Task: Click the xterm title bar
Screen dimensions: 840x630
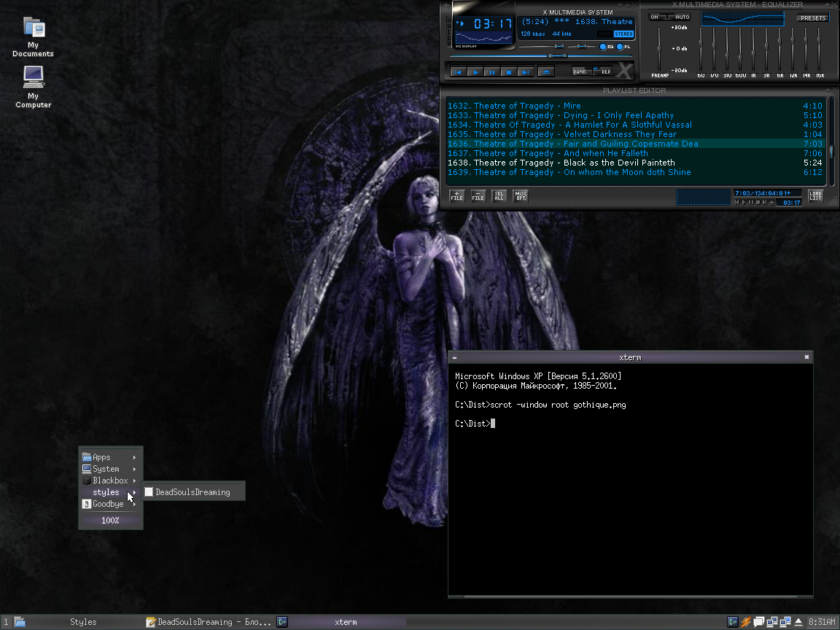Action: click(x=630, y=357)
